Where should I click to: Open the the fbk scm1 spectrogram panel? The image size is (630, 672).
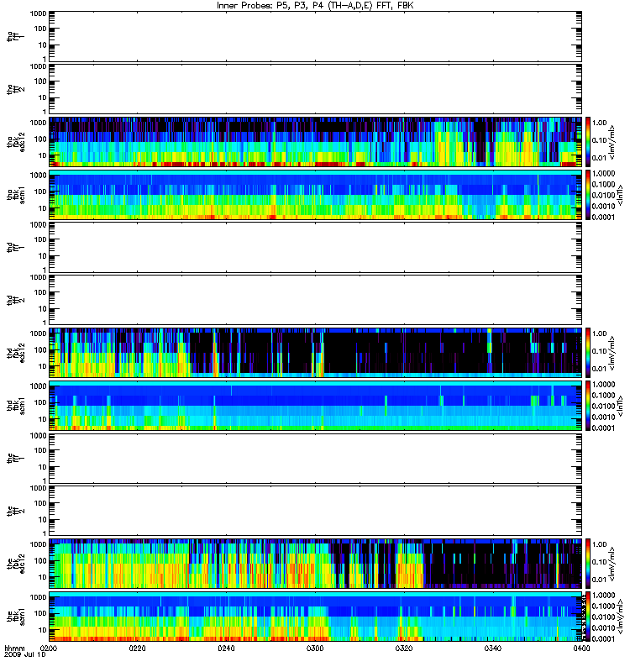click(316, 617)
